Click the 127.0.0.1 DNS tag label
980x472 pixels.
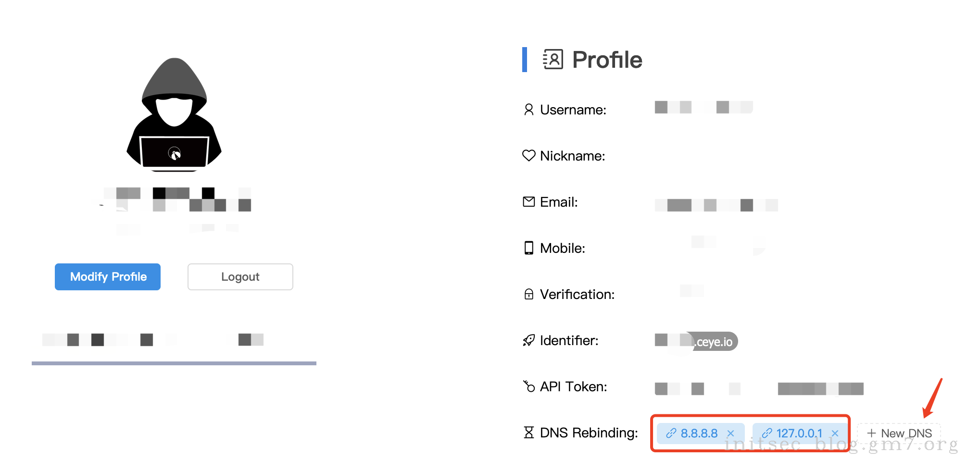[799, 434]
